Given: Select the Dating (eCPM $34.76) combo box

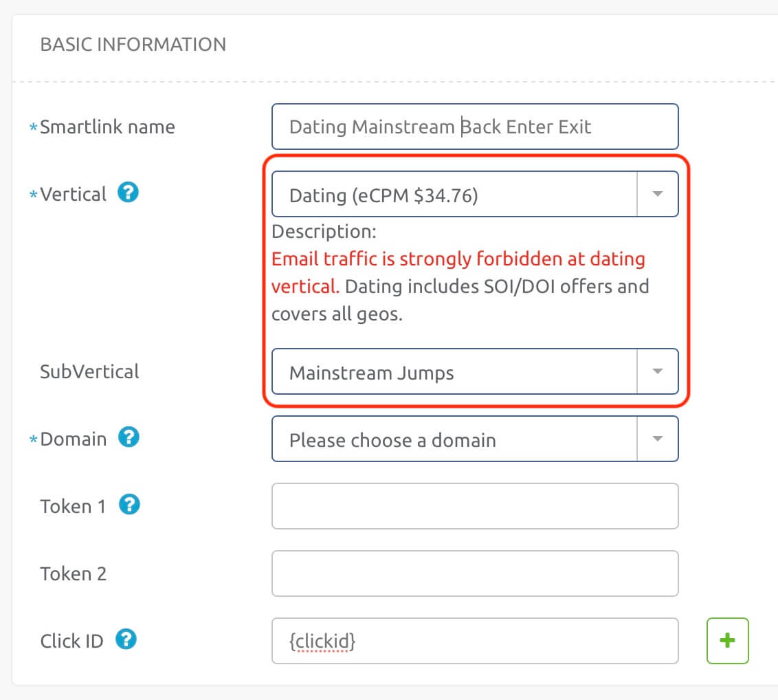Looking at the screenshot, I should pyautogui.click(x=475, y=194).
